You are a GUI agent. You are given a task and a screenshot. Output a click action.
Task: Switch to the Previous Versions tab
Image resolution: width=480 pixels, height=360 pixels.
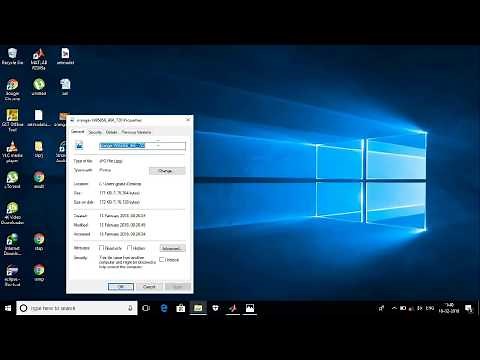pos(136,132)
